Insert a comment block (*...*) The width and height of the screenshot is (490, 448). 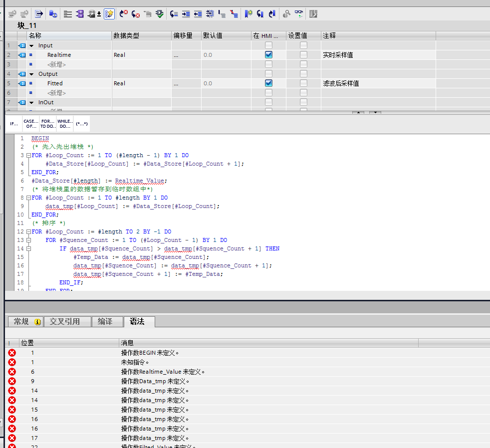81,124
